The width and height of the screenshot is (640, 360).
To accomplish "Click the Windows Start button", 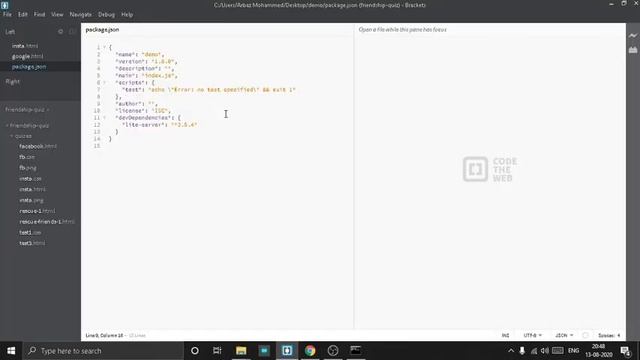I will [x=11, y=351].
